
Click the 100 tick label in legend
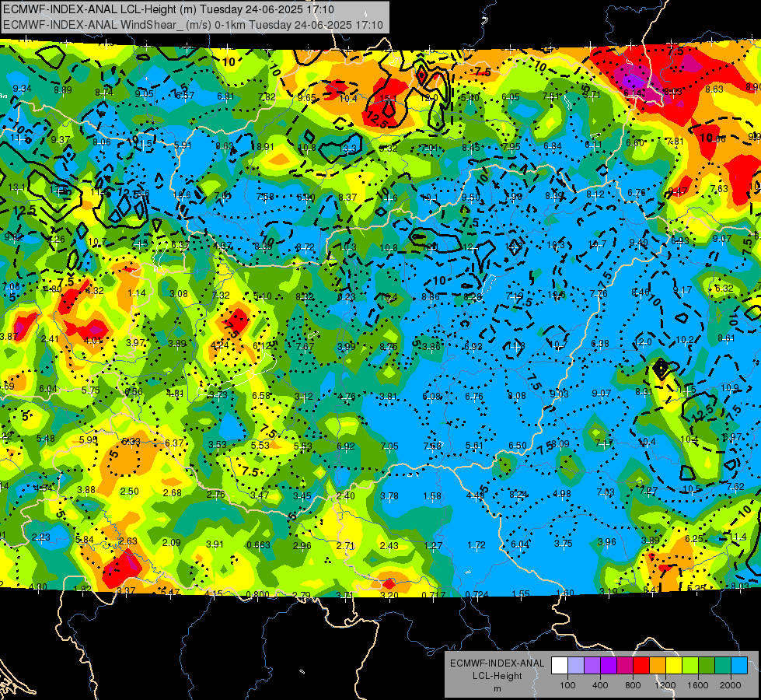tap(567, 685)
